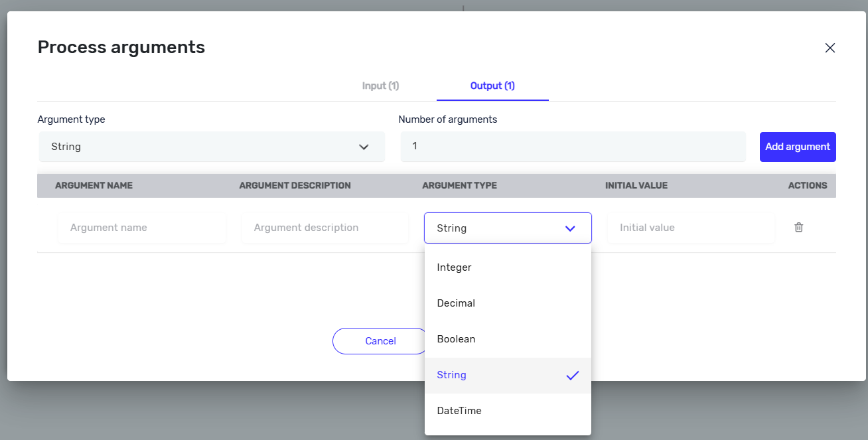Image resolution: width=868 pixels, height=440 pixels.
Task: Select Integer from the type list
Action: pos(454,267)
